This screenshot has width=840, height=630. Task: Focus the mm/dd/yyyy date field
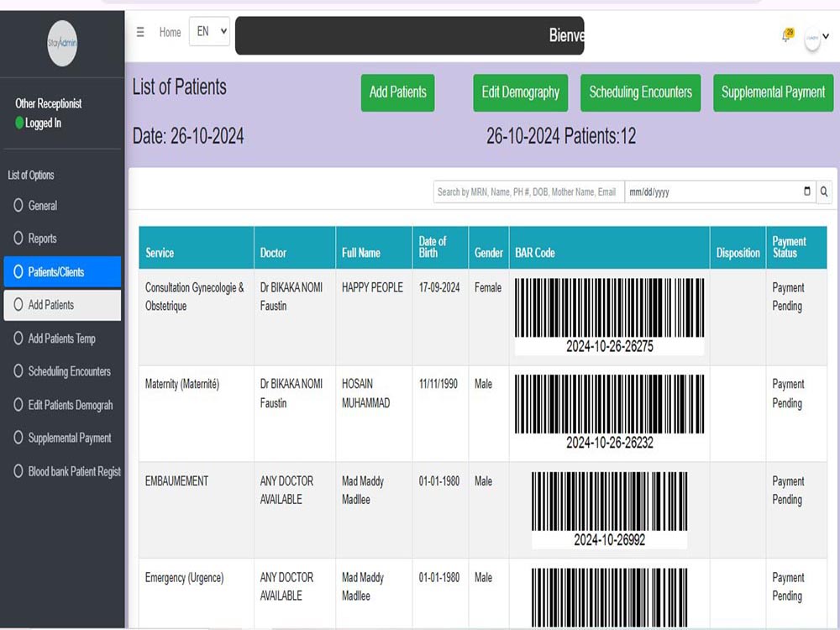[x=721, y=192]
